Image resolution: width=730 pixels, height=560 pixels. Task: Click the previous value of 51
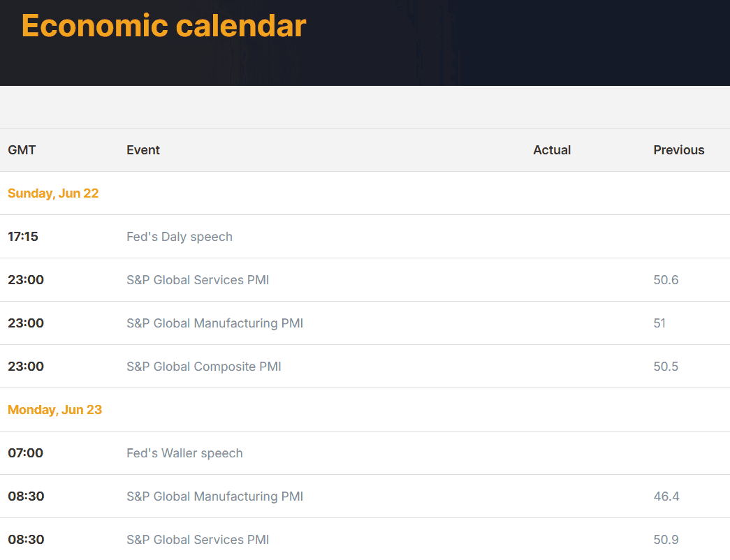pyautogui.click(x=659, y=323)
